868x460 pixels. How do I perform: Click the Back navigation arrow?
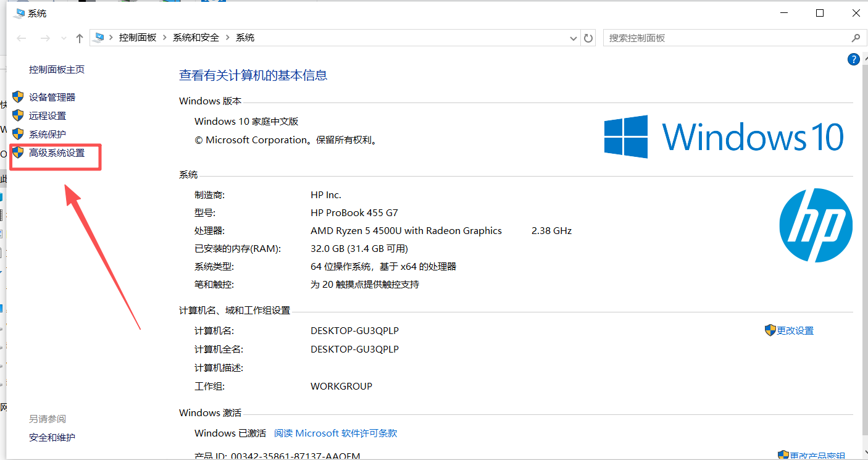(22, 38)
